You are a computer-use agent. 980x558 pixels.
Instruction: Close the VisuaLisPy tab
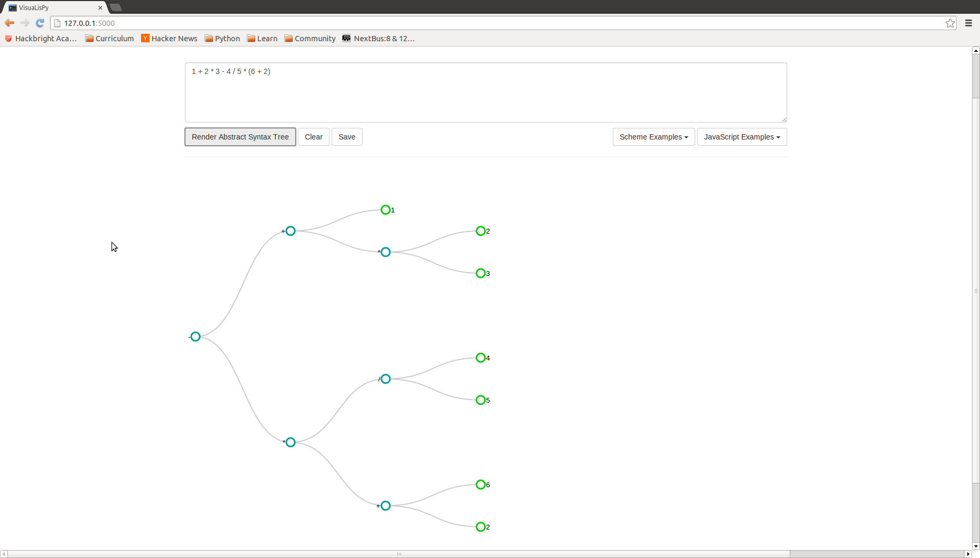click(100, 8)
